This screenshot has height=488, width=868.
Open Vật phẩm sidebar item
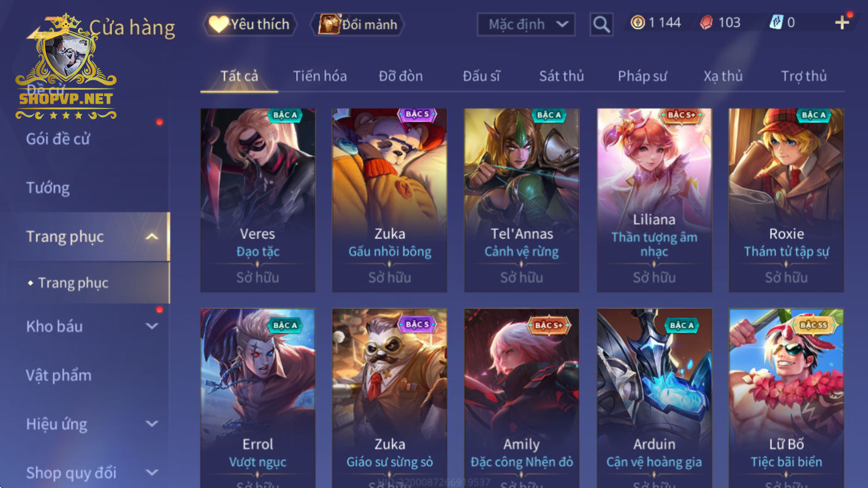(58, 375)
